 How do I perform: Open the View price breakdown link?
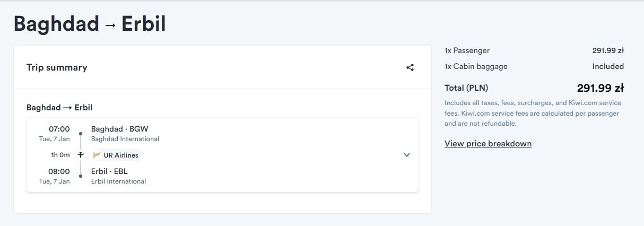pos(488,144)
